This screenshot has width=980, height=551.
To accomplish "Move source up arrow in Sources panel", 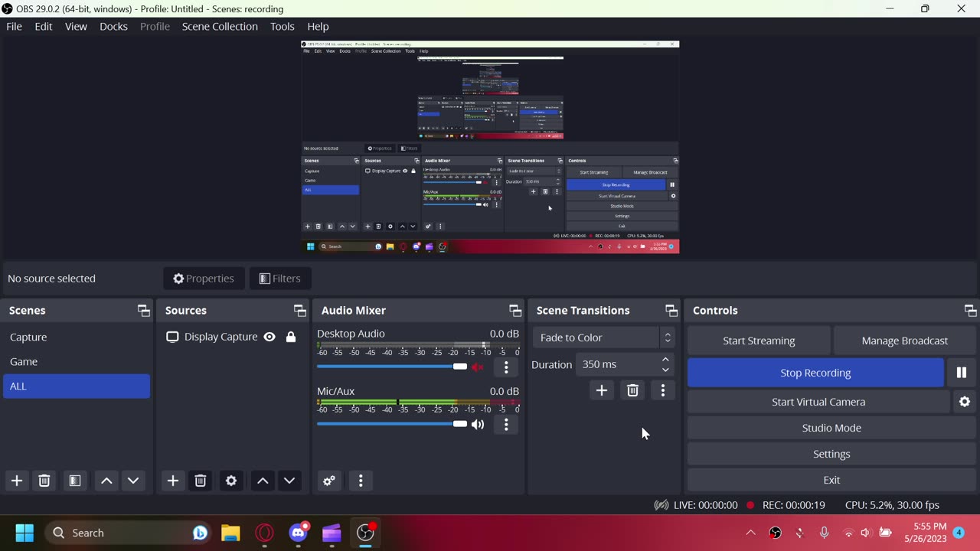I will pyautogui.click(x=263, y=481).
